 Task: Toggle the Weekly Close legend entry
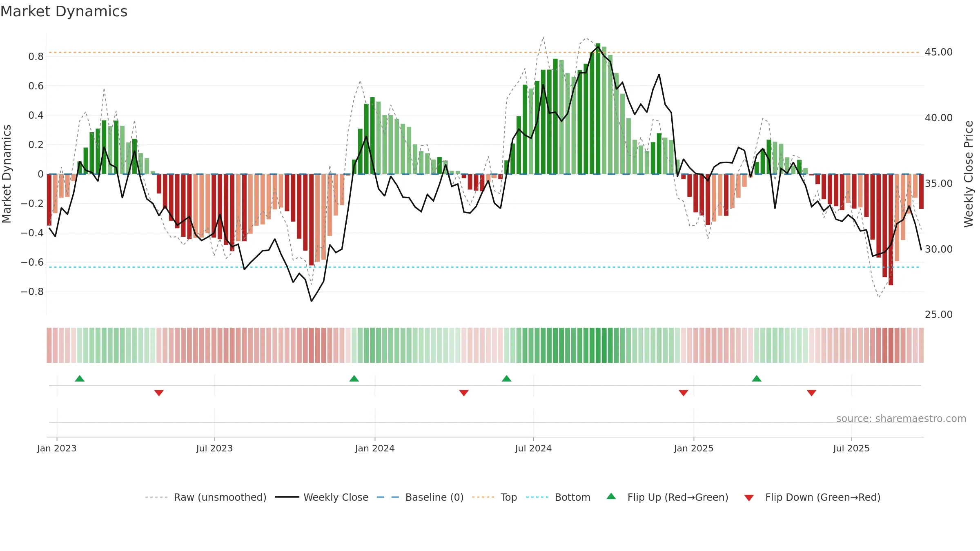[x=322, y=497]
